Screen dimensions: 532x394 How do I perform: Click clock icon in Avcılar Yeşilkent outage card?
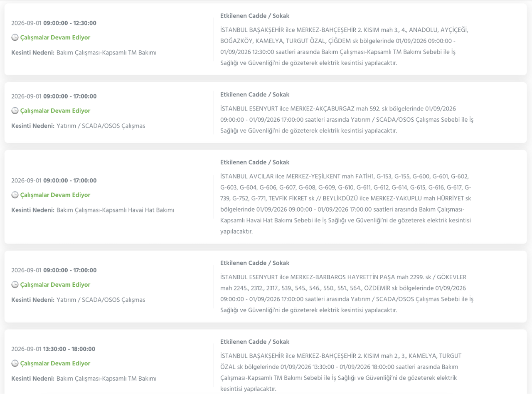[x=15, y=195]
